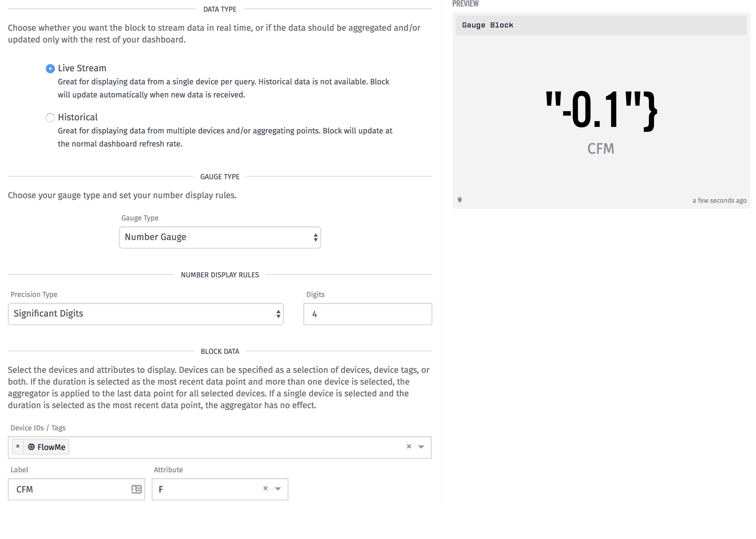The image size is (756, 539).
Task: Select the Live Stream radio button
Action: (x=50, y=68)
